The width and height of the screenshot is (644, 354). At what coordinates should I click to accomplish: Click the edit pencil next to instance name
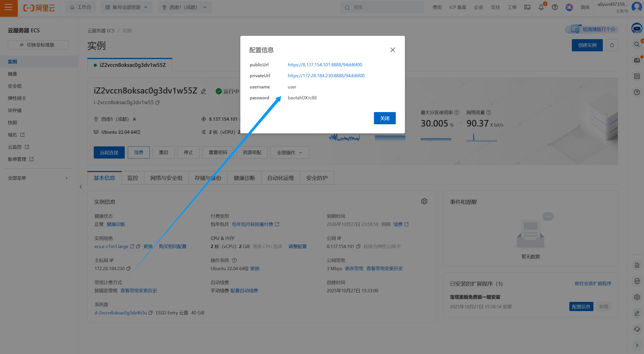tap(203, 91)
